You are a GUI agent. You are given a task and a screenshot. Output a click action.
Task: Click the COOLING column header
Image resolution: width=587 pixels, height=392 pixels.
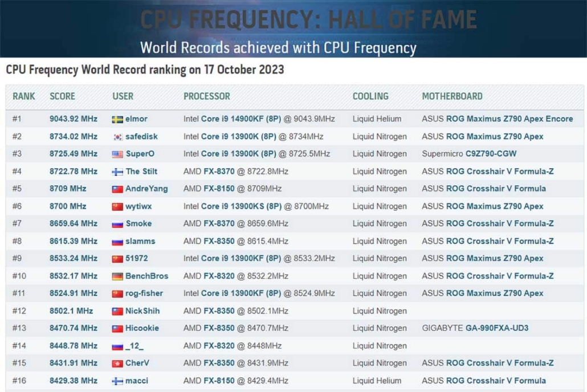pyautogui.click(x=370, y=96)
